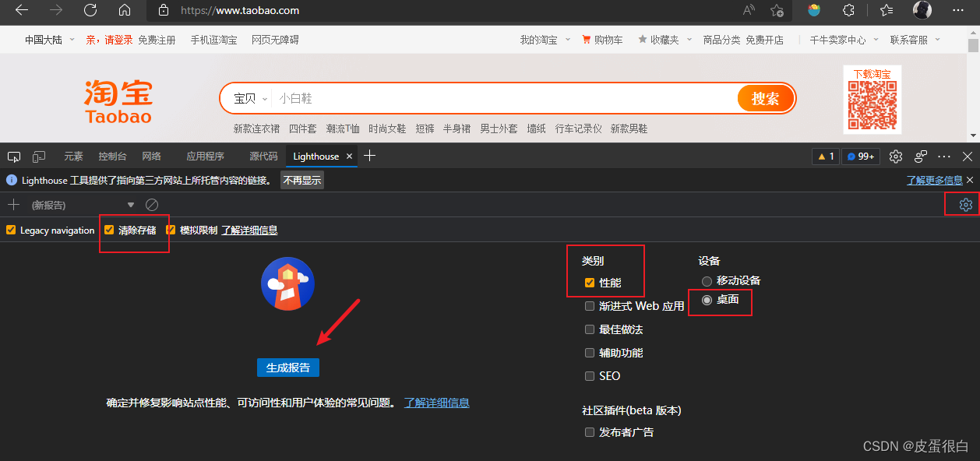The width and height of the screenshot is (980, 461).
Task: Add a new Lighthouse report with plus icon
Action: coord(14,204)
